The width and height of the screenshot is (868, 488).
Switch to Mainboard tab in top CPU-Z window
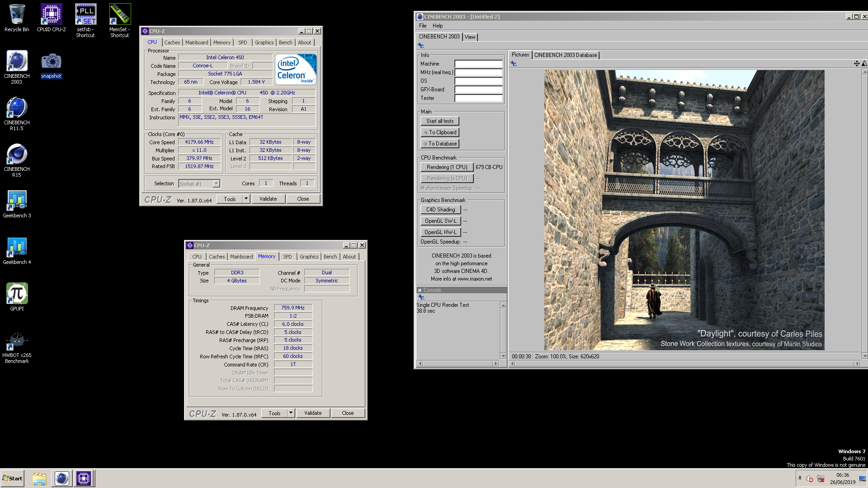(197, 42)
